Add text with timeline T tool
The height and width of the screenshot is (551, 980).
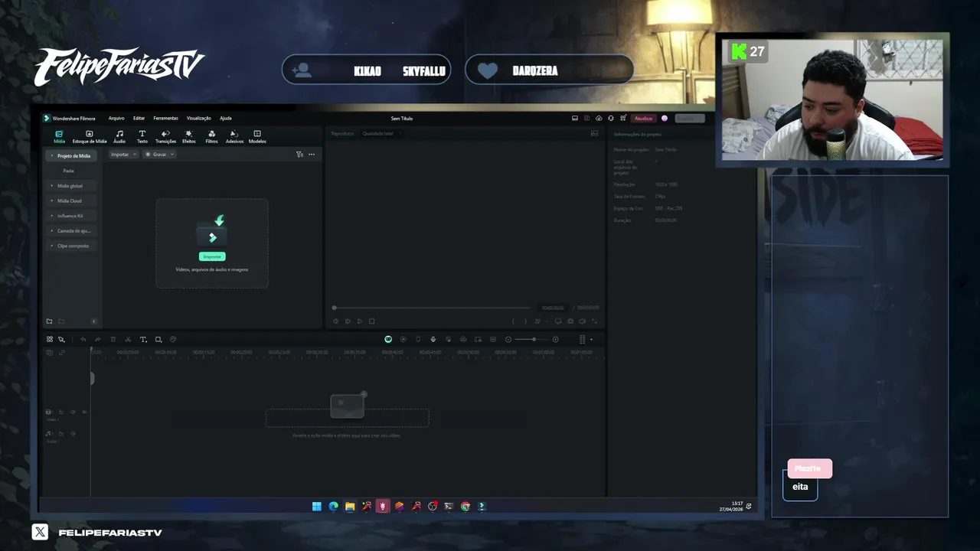click(x=143, y=339)
